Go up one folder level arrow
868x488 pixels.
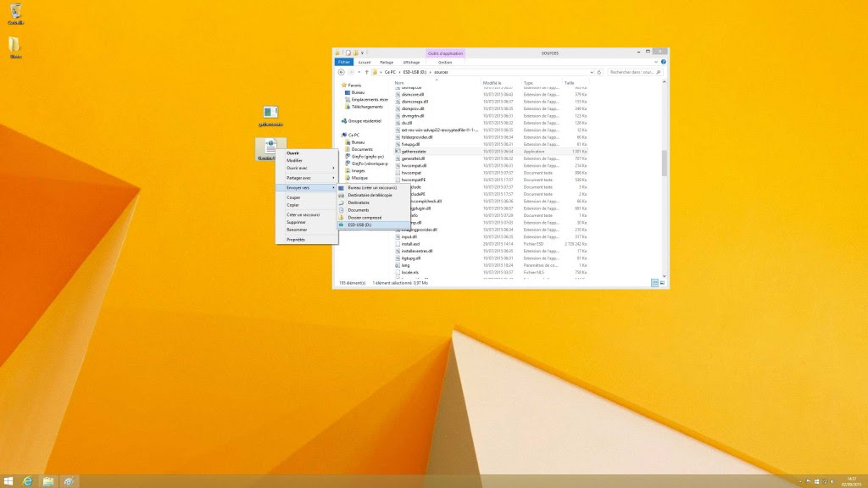point(366,72)
